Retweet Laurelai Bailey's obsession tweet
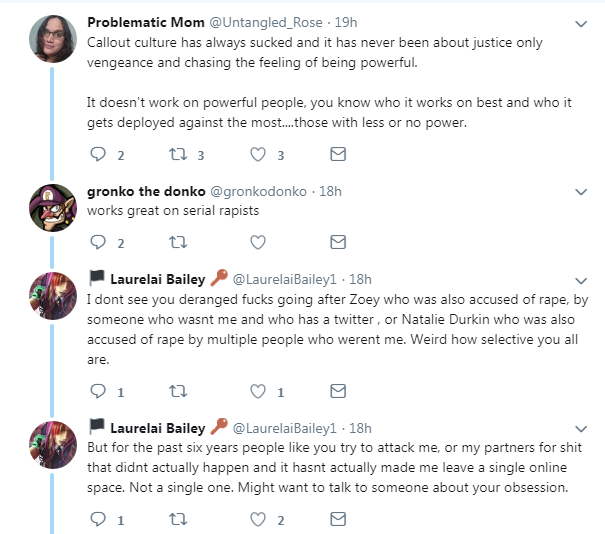 178,519
